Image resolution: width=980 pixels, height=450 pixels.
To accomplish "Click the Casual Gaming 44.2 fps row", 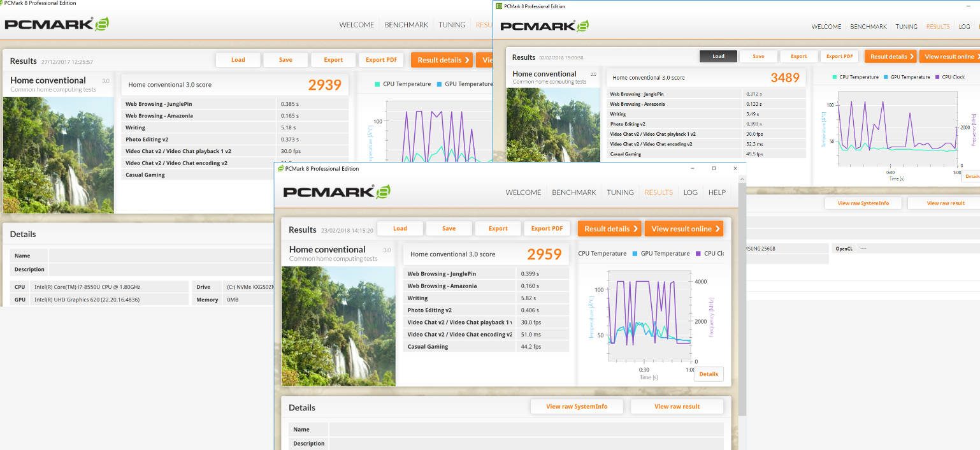I will click(x=487, y=347).
